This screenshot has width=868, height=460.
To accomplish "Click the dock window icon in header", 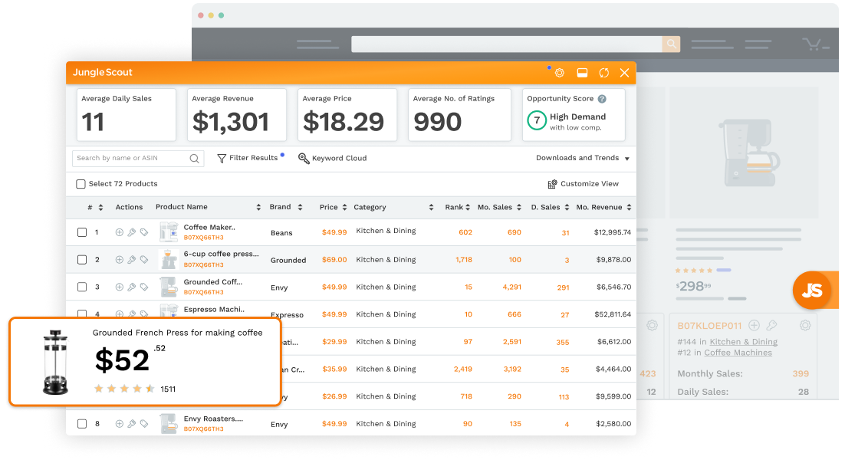I will tap(582, 73).
